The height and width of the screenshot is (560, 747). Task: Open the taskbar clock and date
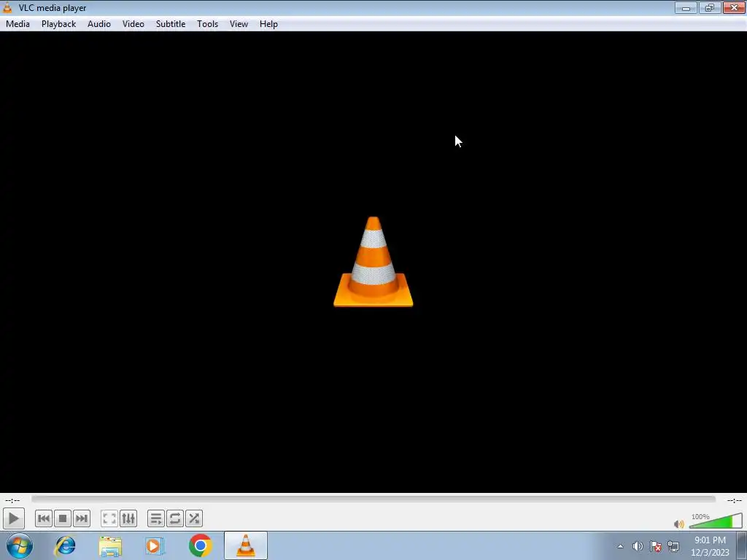point(710,546)
